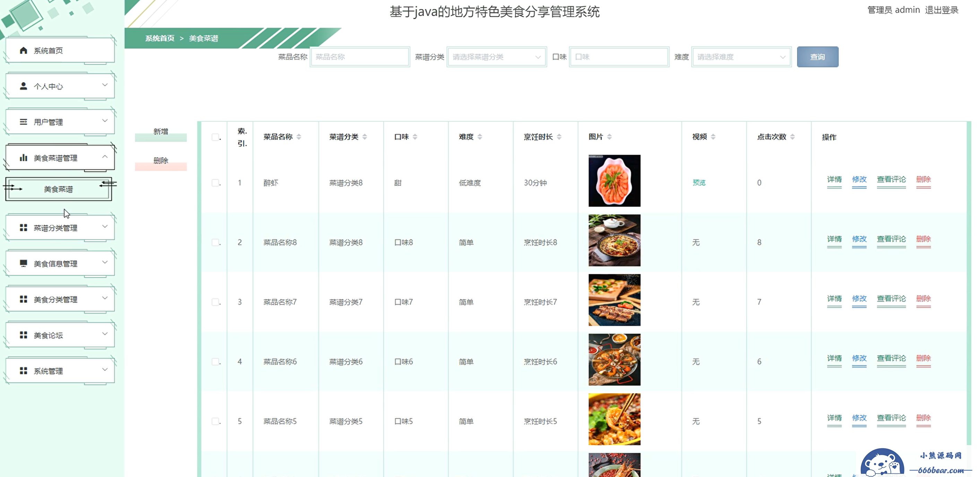Image resolution: width=980 pixels, height=477 pixels.
Task: Click the grid icon for 美食论坛
Action: [x=23, y=335]
